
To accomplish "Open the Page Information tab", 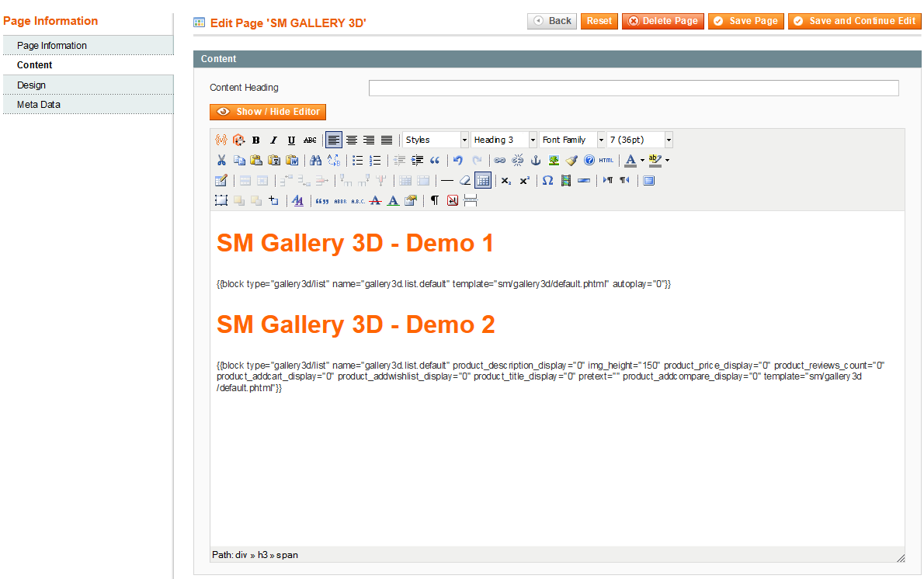I will tap(89, 45).
